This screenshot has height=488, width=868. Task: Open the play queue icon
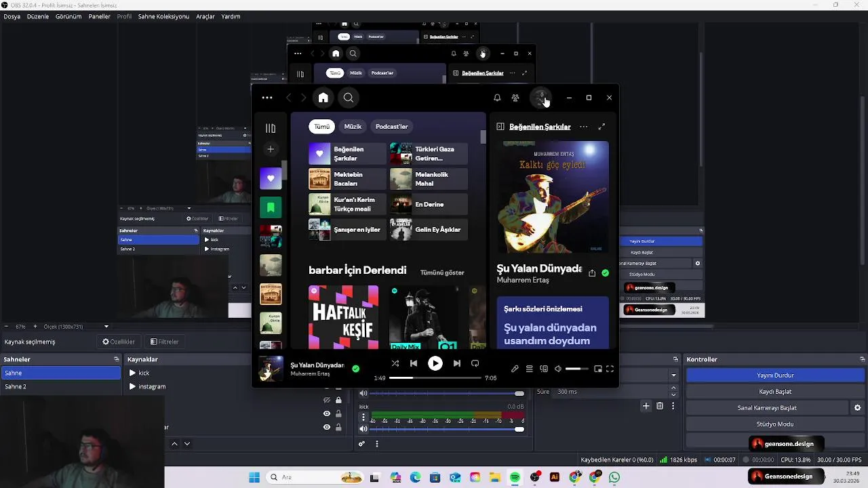coord(530,369)
